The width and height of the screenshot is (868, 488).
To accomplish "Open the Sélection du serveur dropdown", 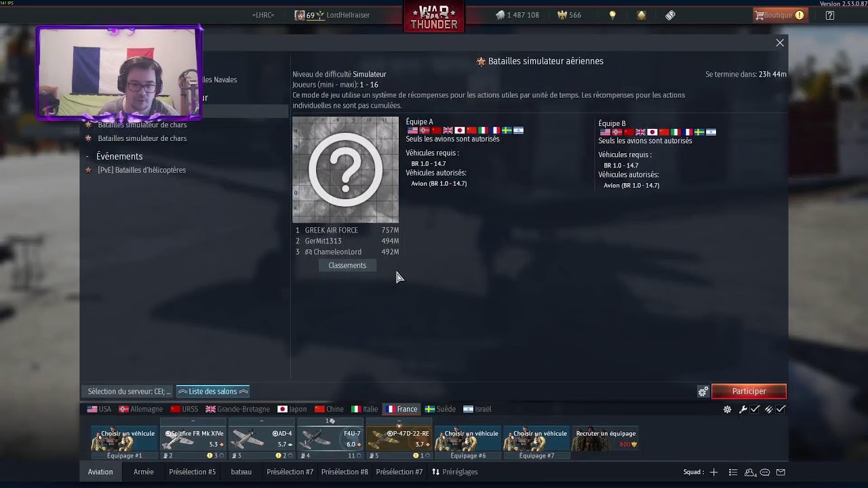I will coord(129,391).
